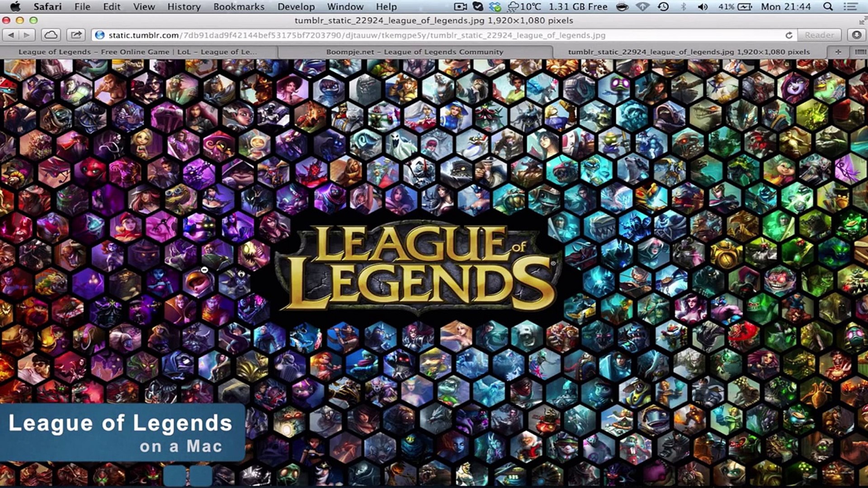Click the Reader button
The width and height of the screenshot is (868, 488).
coord(820,35)
